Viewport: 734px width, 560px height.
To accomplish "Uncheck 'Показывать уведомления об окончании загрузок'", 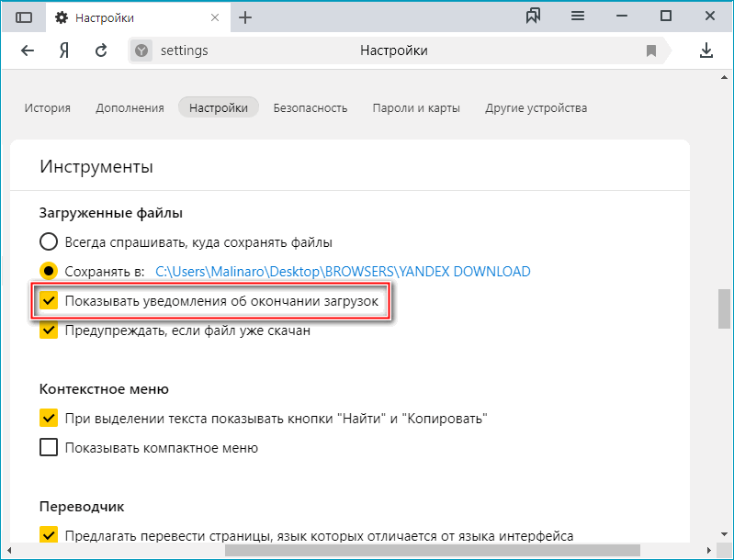I will (49, 301).
